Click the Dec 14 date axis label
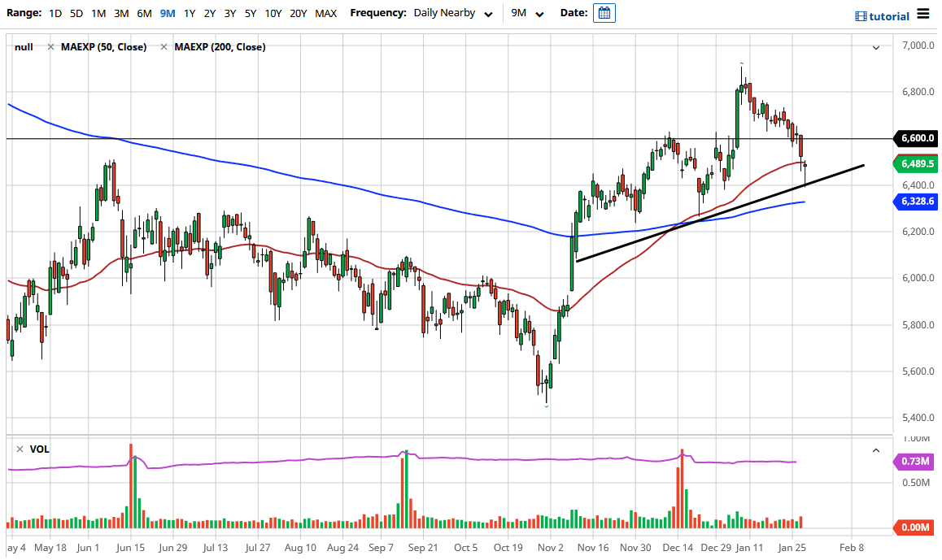This screenshot has width=942, height=560. click(x=678, y=547)
